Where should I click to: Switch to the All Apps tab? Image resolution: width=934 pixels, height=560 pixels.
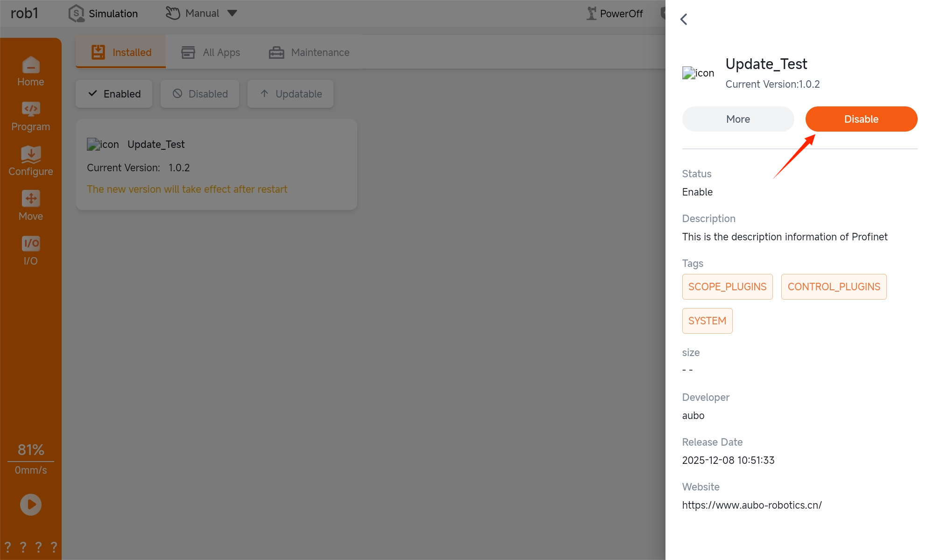[211, 52]
